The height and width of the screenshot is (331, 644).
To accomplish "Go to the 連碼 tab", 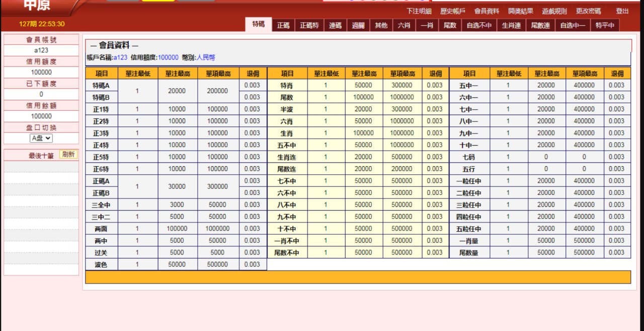I will [x=336, y=25].
